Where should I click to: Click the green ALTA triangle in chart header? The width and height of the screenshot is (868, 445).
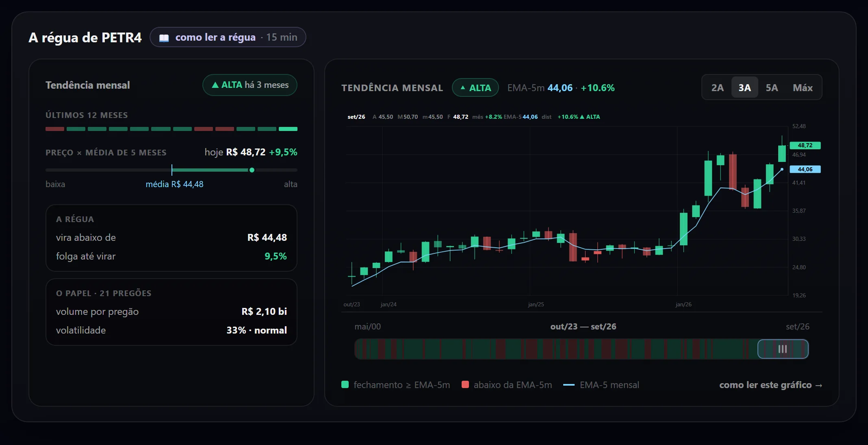462,87
